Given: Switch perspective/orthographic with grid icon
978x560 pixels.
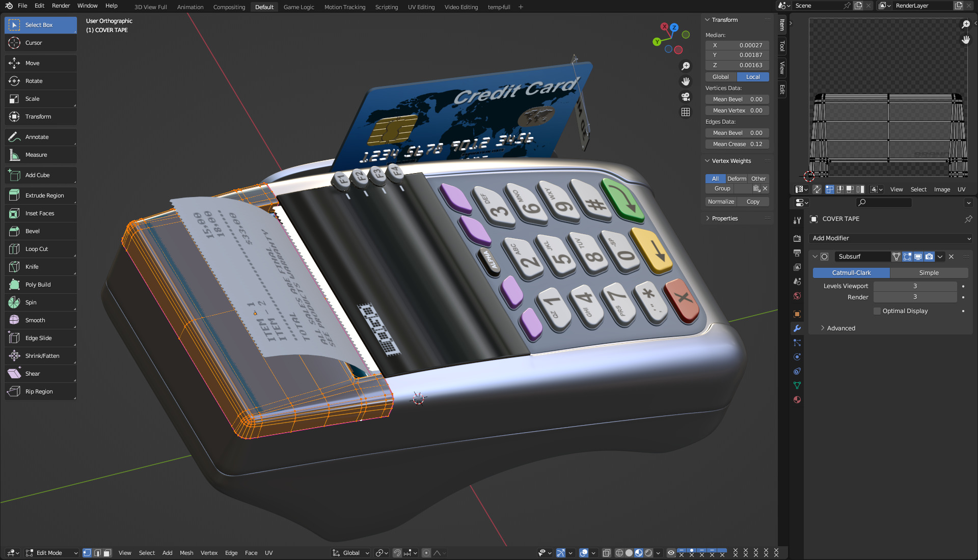Looking at the screenshot, I should pyautogui.click(x=686, y=112).
